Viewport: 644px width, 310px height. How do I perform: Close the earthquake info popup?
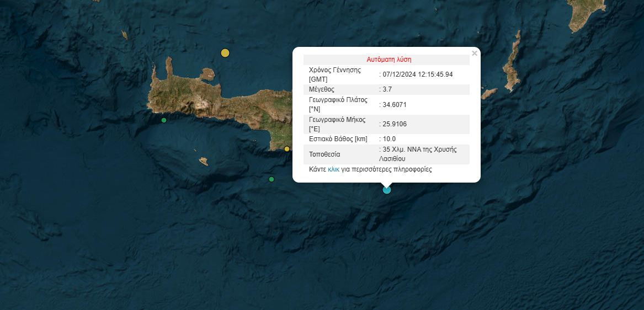[475, 54]
